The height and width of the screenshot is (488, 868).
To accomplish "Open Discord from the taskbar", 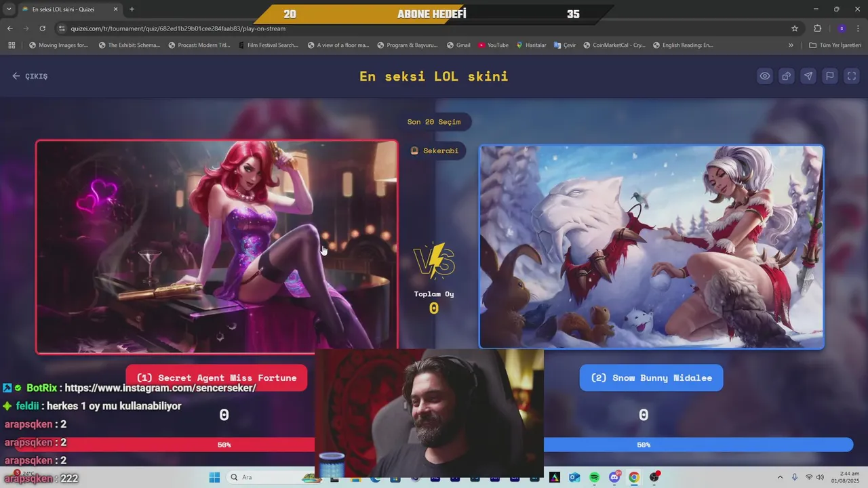I will tap(614, 477).
